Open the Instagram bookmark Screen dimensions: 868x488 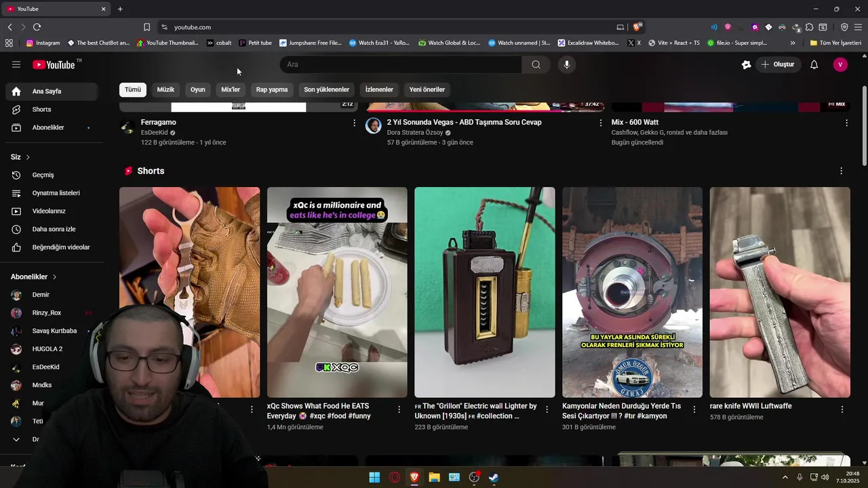[x=43, y=43]
